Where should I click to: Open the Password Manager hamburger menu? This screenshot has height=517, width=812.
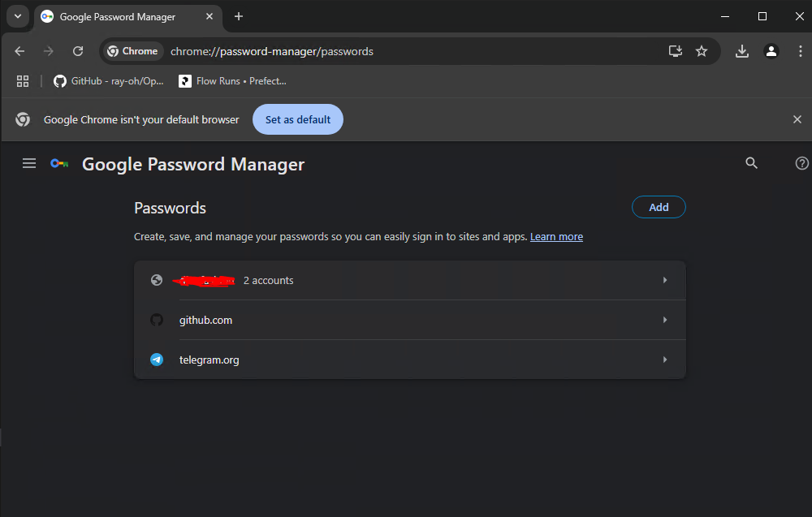point(29,163)
